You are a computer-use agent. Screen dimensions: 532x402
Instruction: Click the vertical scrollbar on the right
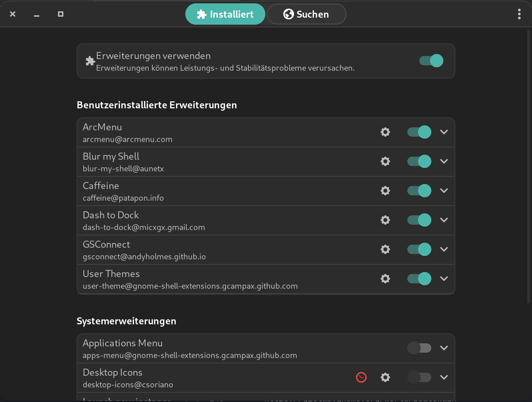tap(529, 167)
